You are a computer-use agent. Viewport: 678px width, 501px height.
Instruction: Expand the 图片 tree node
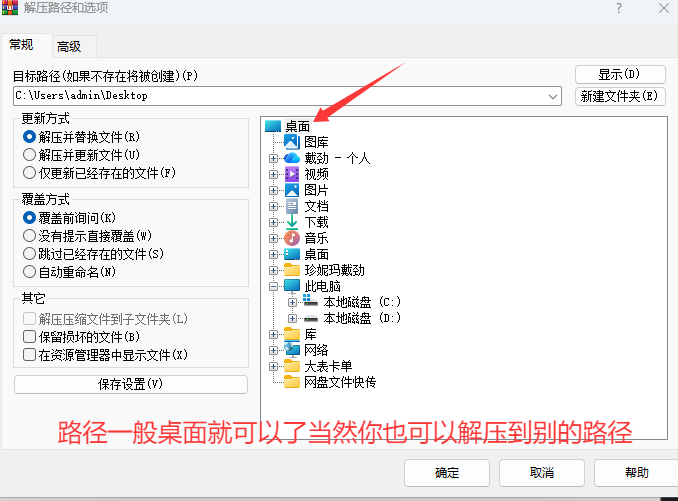pyautogui.click(x=273, y=190)
